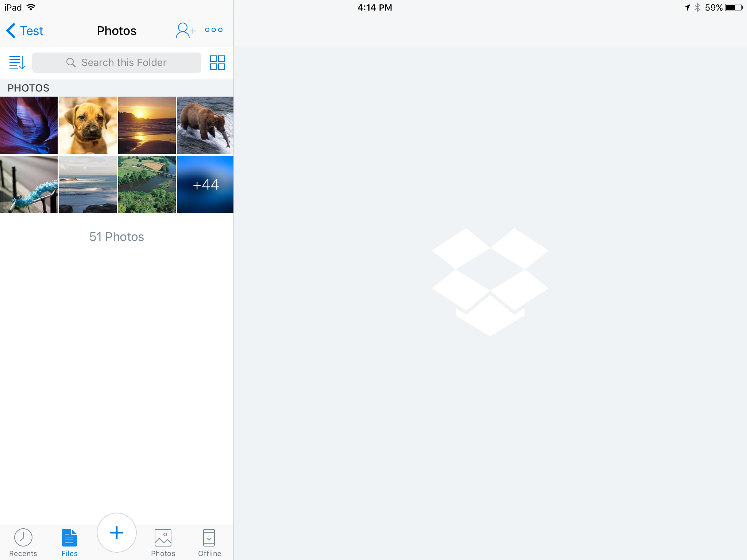
Task: Open the aerial green river photo
Action: pos(147,184)
